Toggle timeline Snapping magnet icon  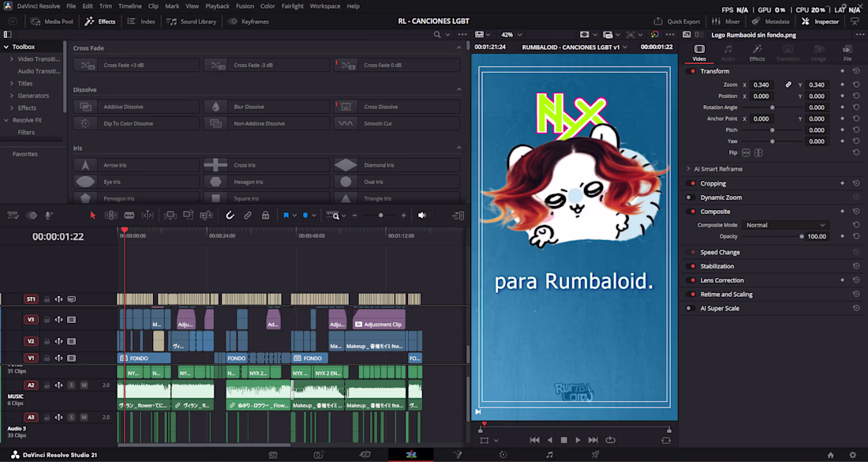click(x=230, y=216)
